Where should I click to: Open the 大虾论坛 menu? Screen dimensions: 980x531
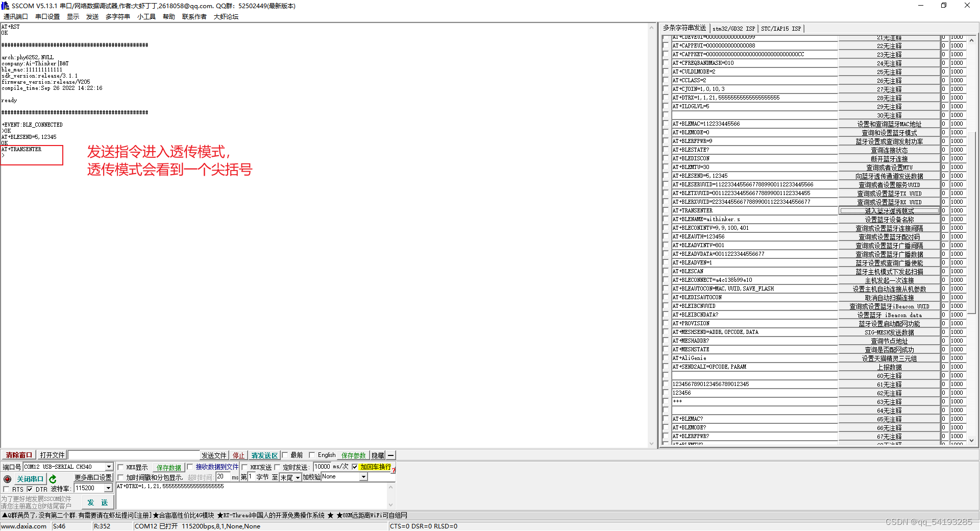click(226, 17)
